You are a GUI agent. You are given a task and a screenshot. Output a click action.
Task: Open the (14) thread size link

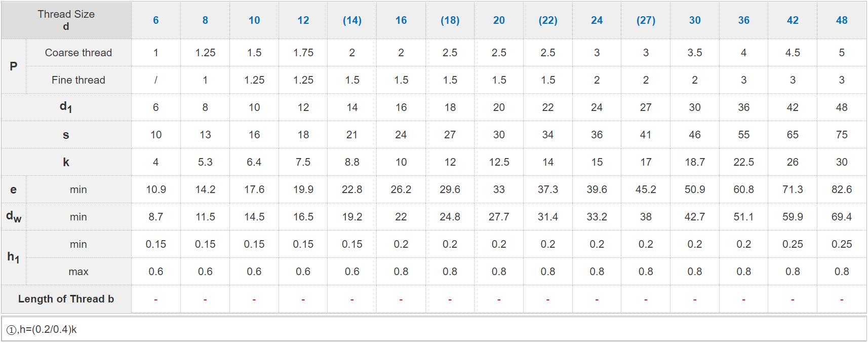[352, 20]
